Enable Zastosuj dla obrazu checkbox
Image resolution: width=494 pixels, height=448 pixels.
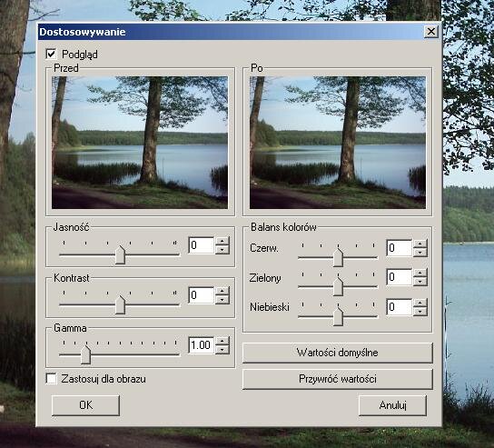click(x=51, y=379)
